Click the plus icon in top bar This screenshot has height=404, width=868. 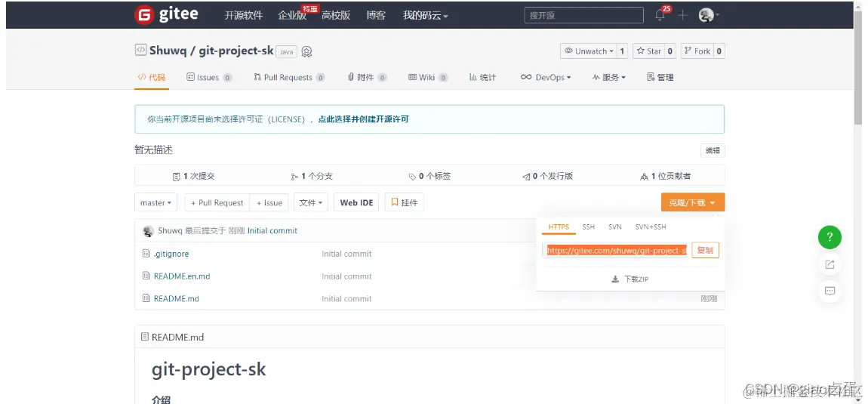(x=682, y=16)
